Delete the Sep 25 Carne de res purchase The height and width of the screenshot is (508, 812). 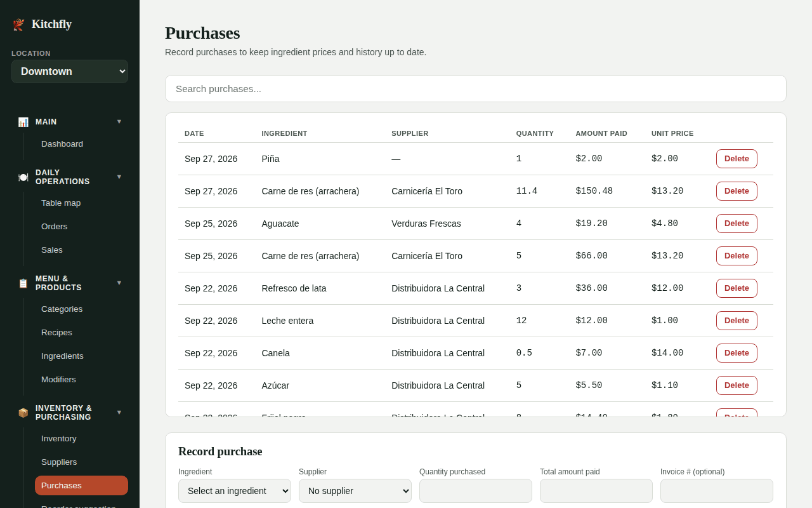pos(737,256)
